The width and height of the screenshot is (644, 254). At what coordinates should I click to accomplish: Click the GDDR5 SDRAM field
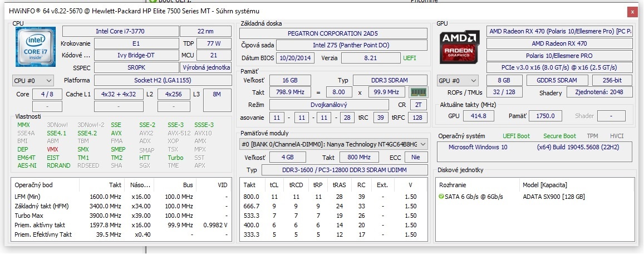tap(557, 80)
